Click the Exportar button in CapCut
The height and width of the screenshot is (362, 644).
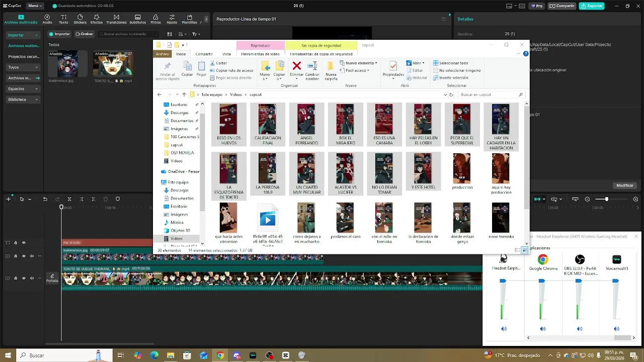(591, 6)
